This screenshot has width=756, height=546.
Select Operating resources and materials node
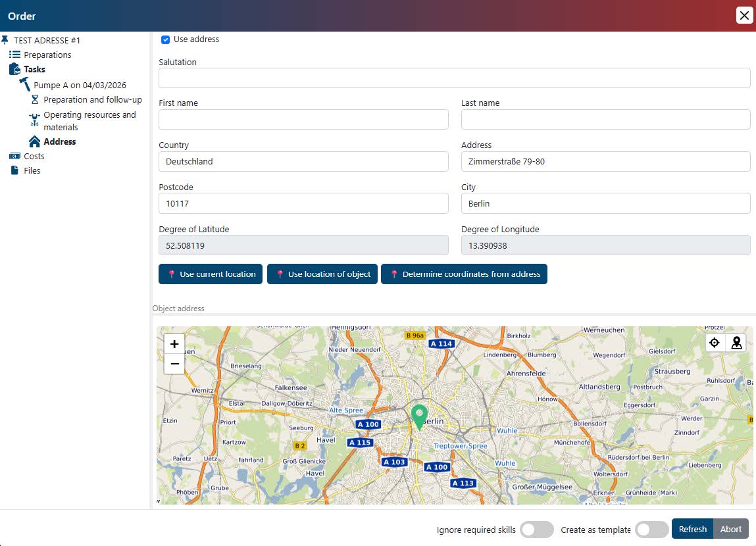tap(89, 121)
